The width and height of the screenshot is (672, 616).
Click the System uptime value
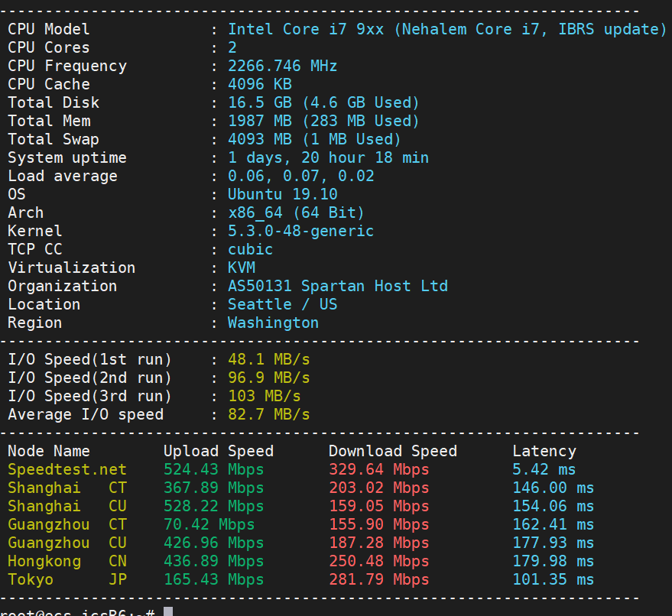pyautogui.click(x=328, y=157)
